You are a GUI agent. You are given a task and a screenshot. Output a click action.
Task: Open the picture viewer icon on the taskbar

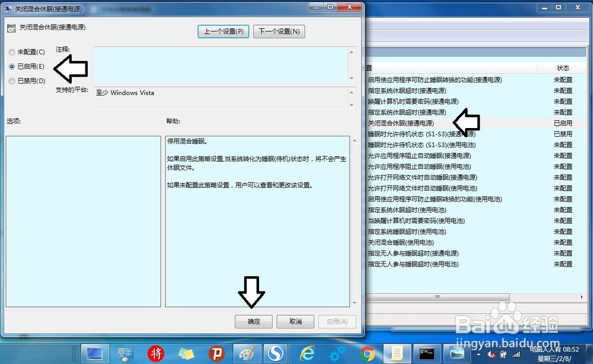coord(457,354)
